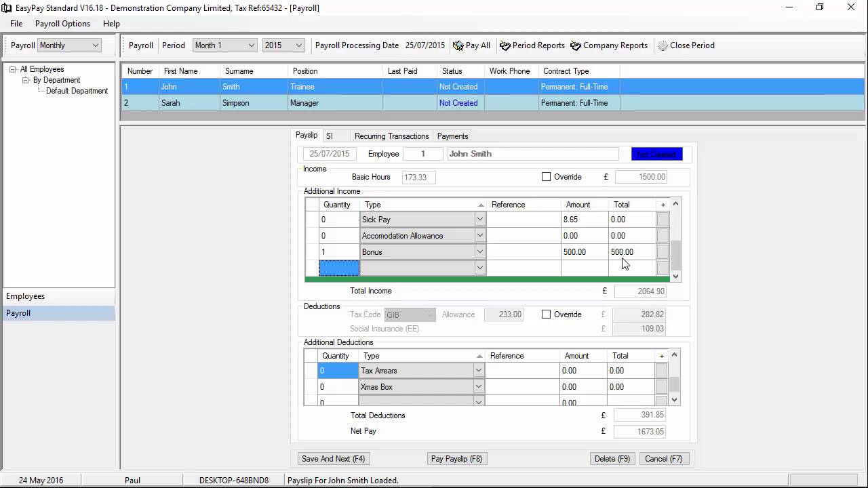Select Default Department in the tree
Screen dimensions: 868x488
[x=77, y=91]
